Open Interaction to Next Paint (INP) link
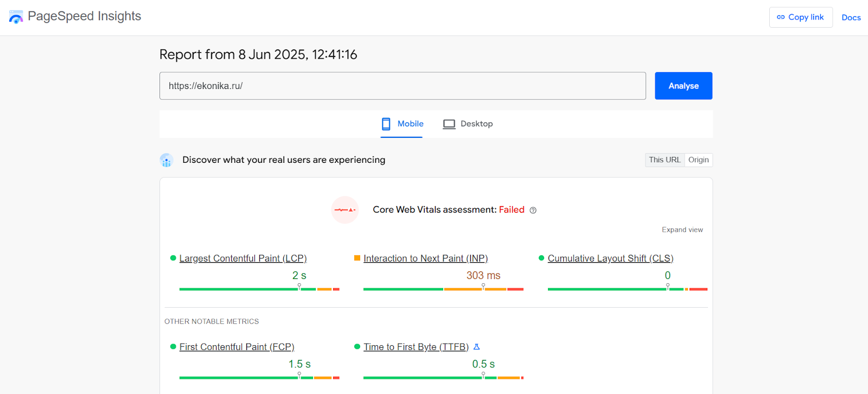868x394 pixels. pos(426,258)
